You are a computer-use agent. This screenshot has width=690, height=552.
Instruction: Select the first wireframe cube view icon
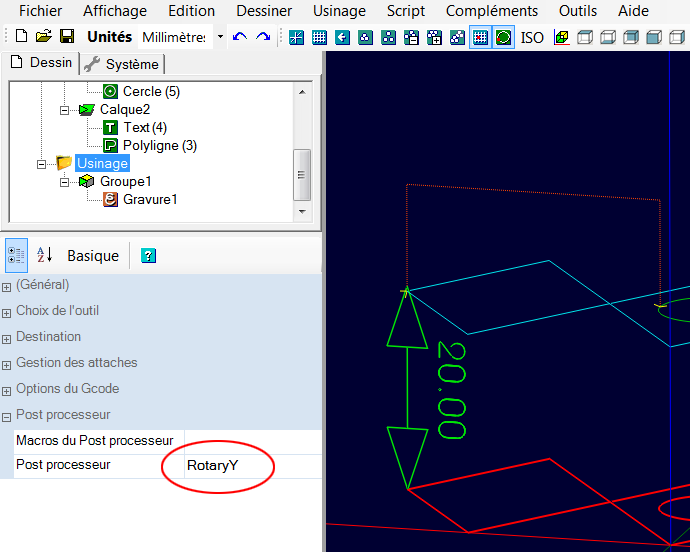[585, 37]
